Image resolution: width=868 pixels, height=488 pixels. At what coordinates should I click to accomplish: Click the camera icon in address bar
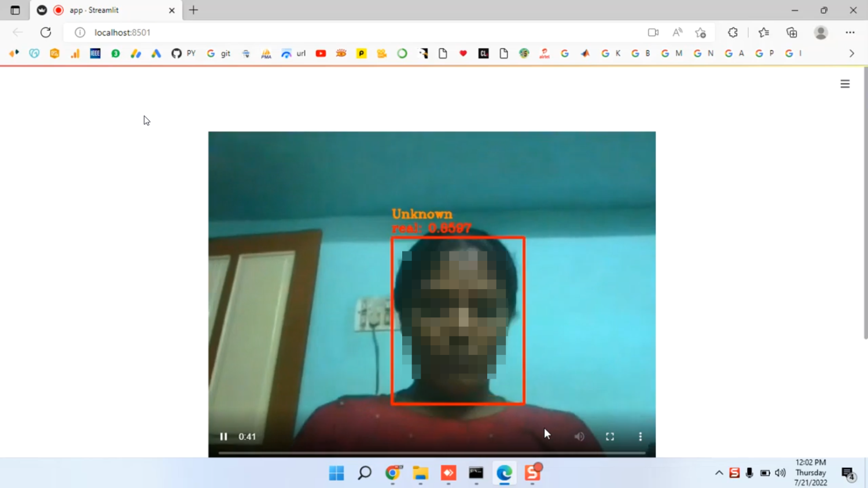653,32
